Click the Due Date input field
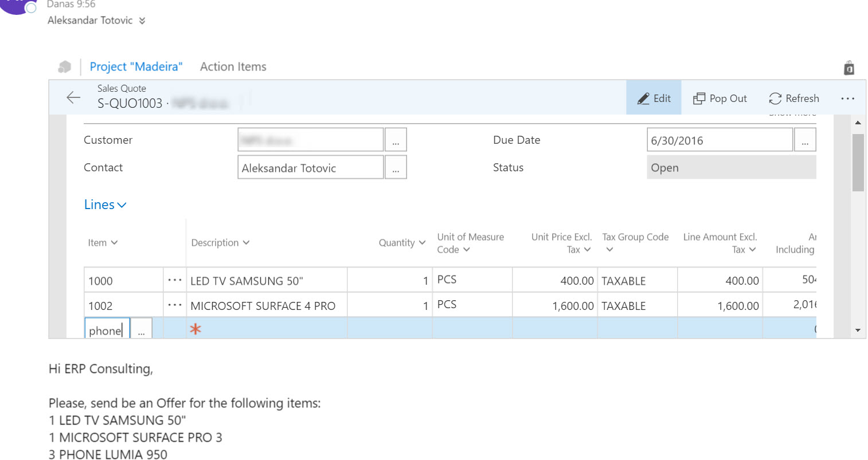 (719, 140)
